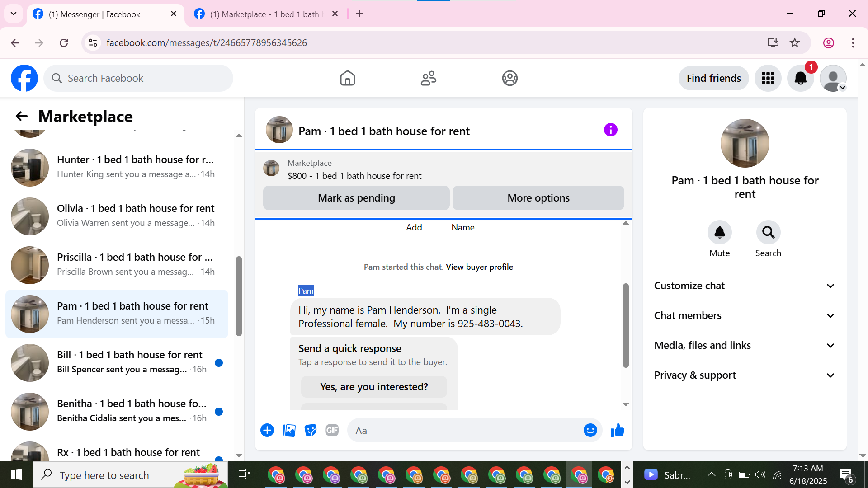Screen dimensions: 868x488
Task: Click More options button
Action: tap(538, 198)
